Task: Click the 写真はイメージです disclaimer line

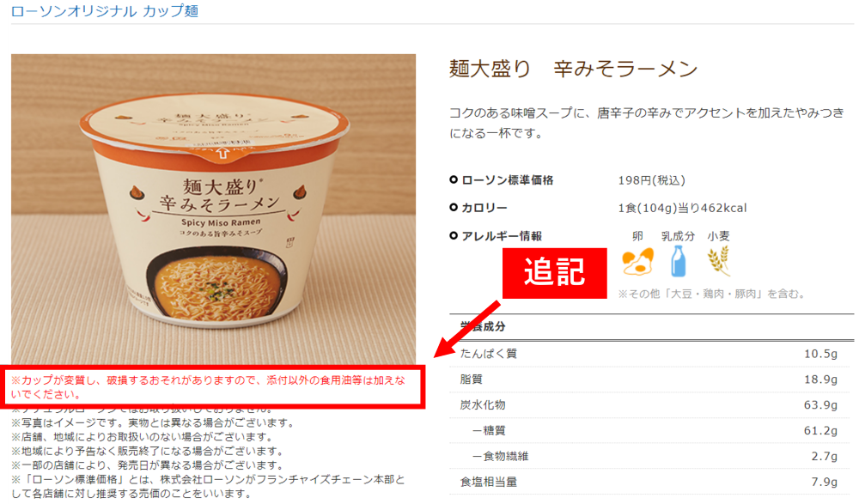Action: 153,423
